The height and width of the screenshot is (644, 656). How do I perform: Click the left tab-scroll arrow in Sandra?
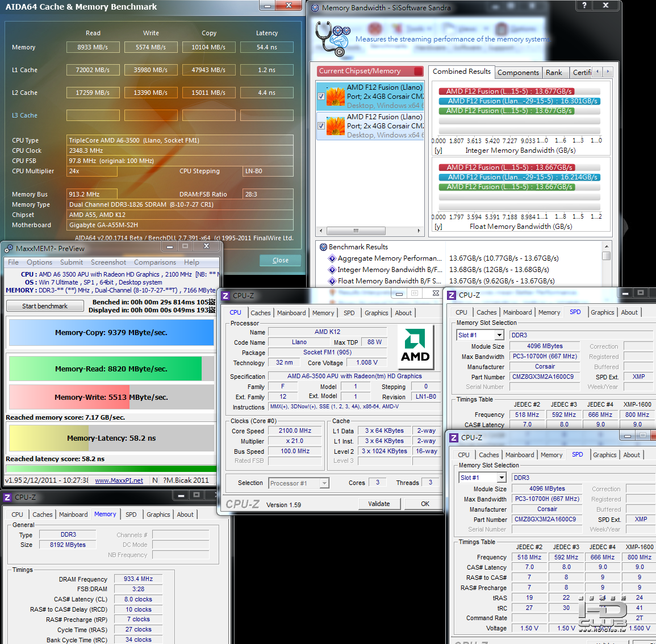[597, 72]
